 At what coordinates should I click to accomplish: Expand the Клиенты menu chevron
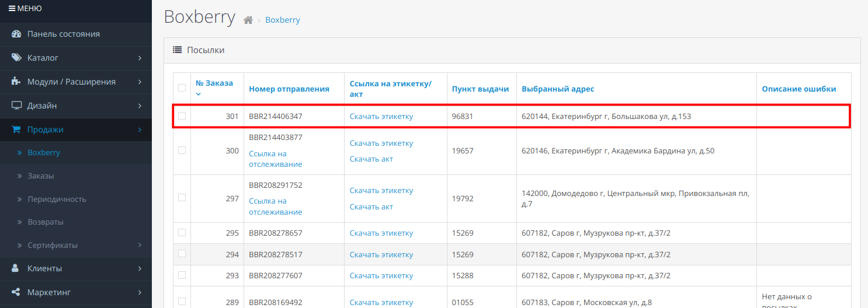tap(140, 268)
